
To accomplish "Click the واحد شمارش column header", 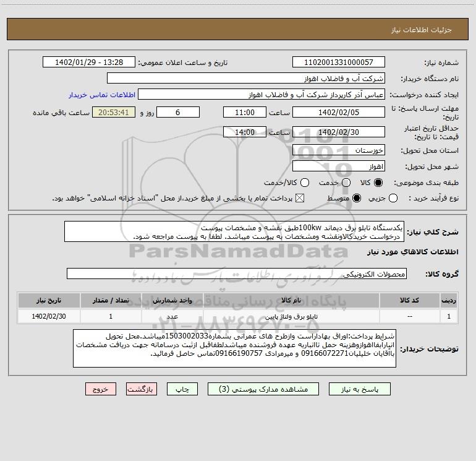I will pyautogui.click(x=172, y=301).
